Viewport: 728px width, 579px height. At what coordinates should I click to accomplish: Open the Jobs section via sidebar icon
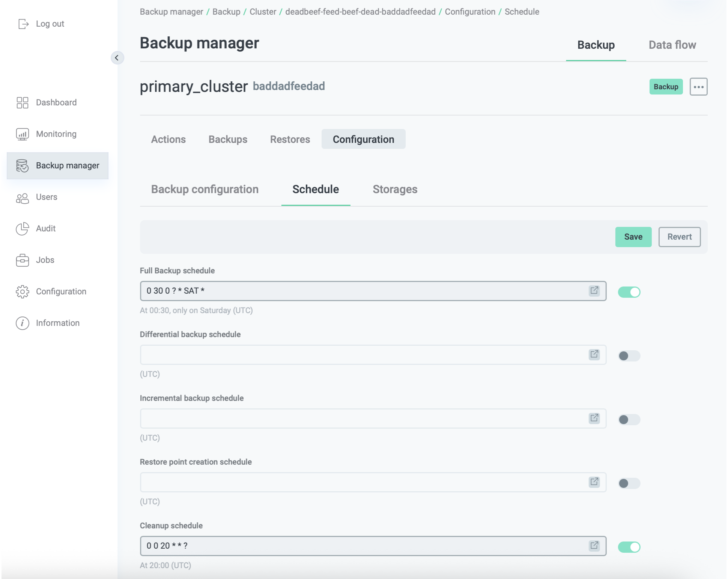click(22, 260)
